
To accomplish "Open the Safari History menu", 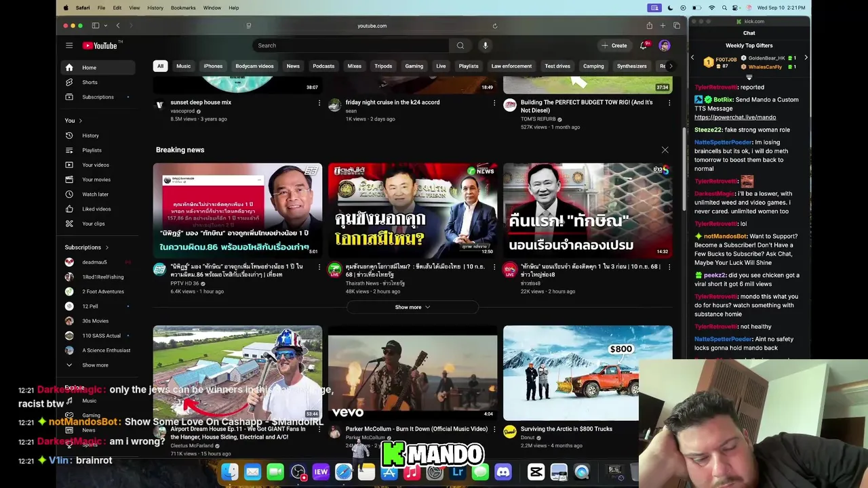I will 155,7.
